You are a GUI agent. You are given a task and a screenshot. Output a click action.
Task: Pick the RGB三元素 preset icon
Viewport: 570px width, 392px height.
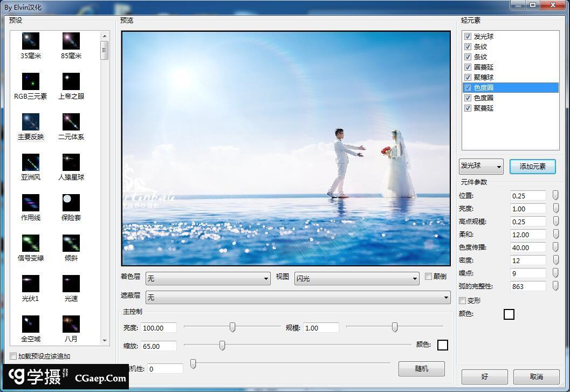(x=31, y=81)
